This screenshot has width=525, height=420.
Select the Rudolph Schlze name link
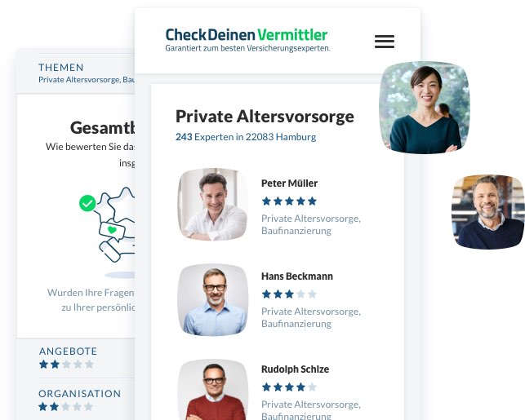point(295,369)
